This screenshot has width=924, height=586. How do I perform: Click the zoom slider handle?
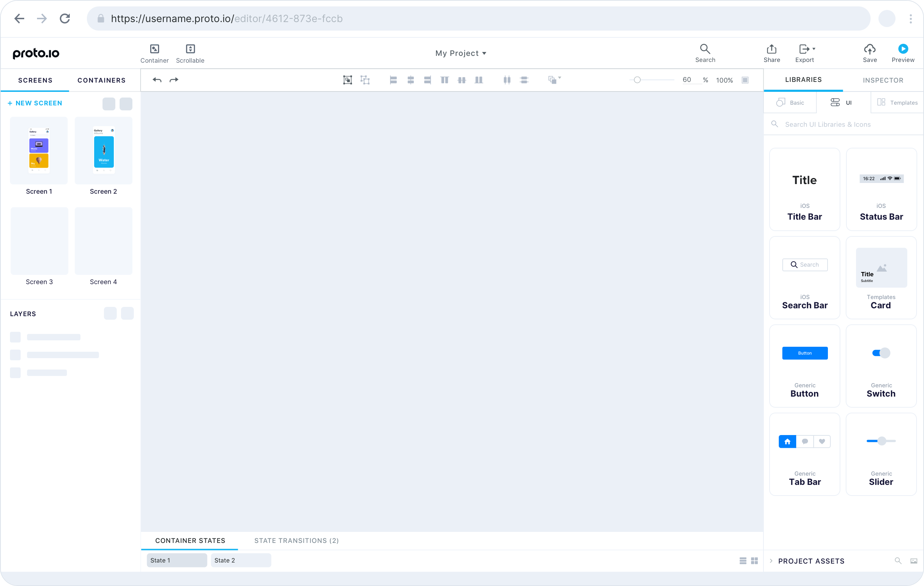(x=637, y=80)
